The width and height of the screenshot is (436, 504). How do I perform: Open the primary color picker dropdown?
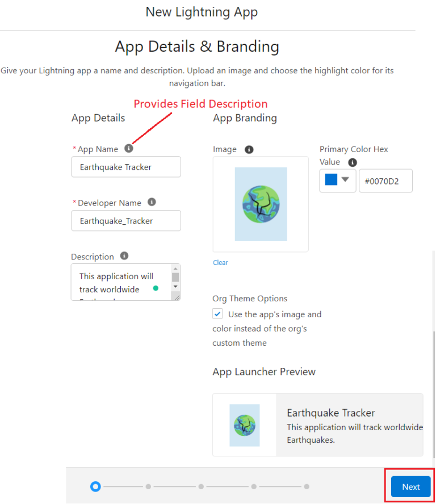[x=345, y=179]
